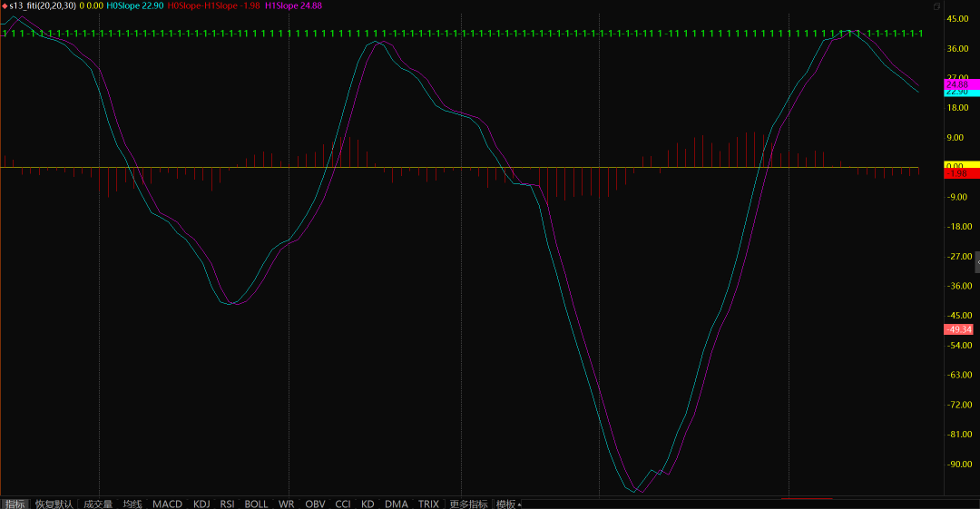Expand the 模板 template dropdown
This screenshot has width=980, height=509.
tap(508, 504)
